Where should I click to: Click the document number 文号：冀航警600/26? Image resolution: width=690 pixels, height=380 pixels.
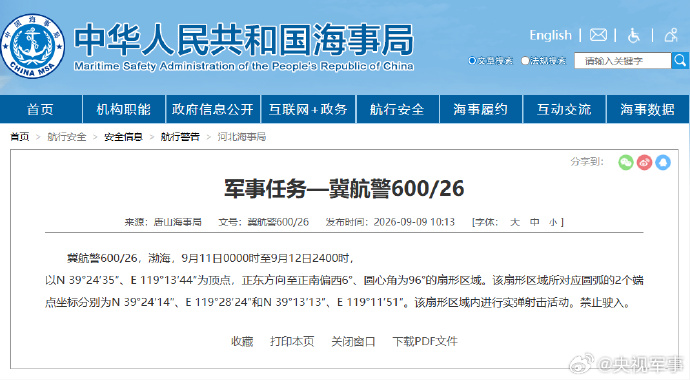pyautogui.click(x=264, y=222)
